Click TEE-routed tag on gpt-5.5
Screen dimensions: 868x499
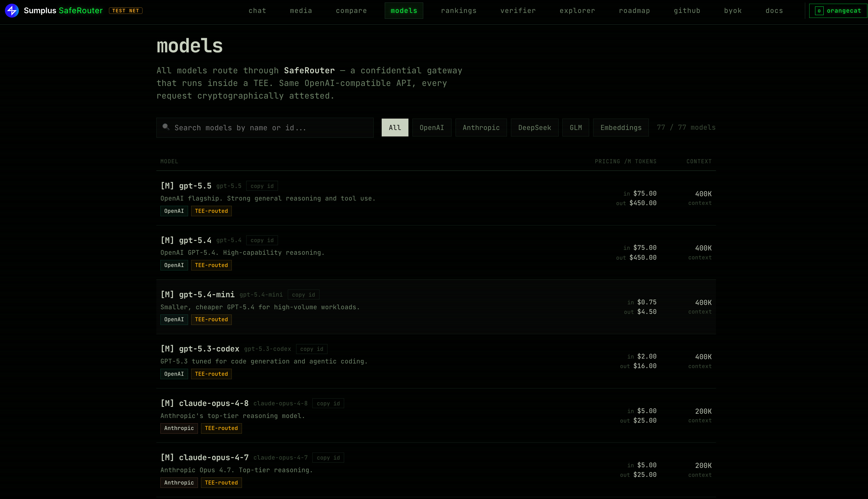[211, 211]
